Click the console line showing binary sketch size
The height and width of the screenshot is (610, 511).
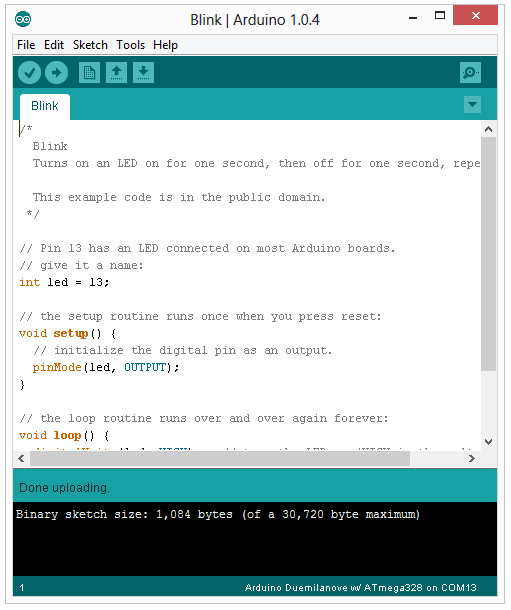tap(218, 515)
